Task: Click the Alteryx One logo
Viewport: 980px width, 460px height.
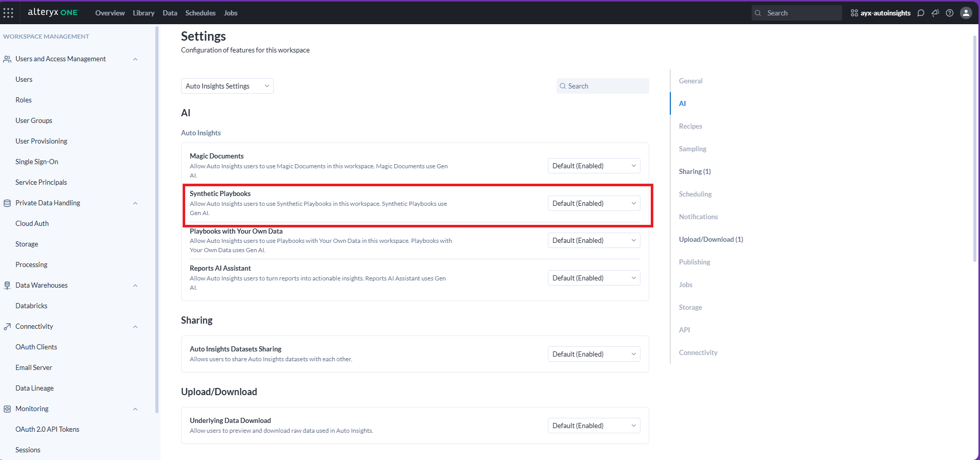Action: pyautogui.click(x=52, y=12)
